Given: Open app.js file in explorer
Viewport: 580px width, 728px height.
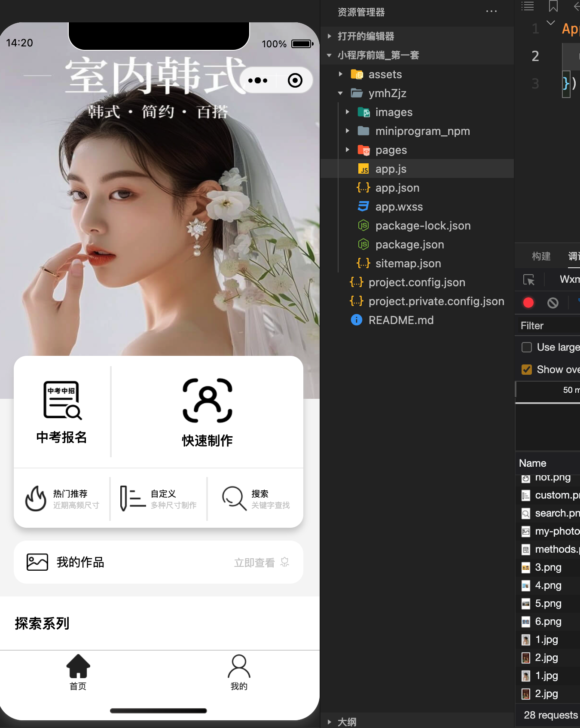Looking at the screenshot, I should coord(417,169).
